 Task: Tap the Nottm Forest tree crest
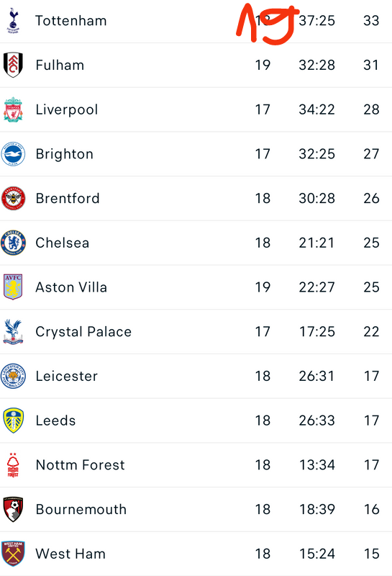pos(13,465)
